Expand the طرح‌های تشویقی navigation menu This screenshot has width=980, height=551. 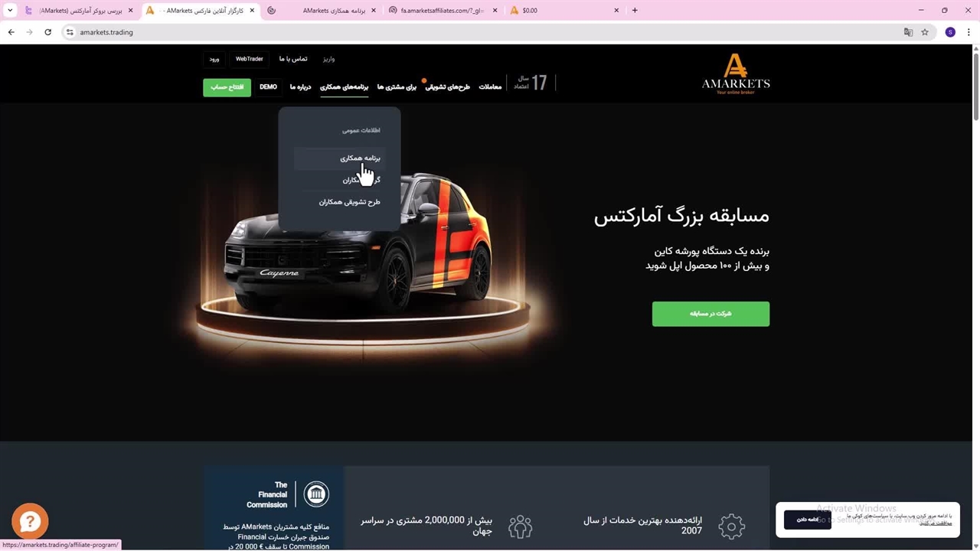pyautogui.click(x=447, y=87)
